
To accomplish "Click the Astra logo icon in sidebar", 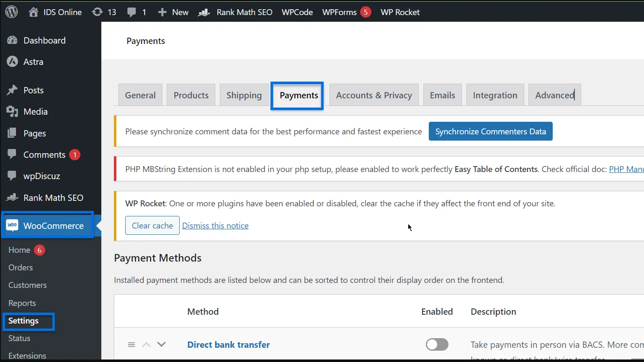I will 12,62.
